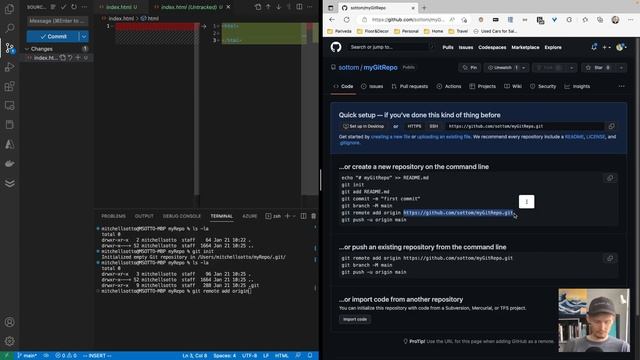Screen dimensions: 640x360
Task: Open Issues tab in GitHub repository
Action: pos(372,87)
